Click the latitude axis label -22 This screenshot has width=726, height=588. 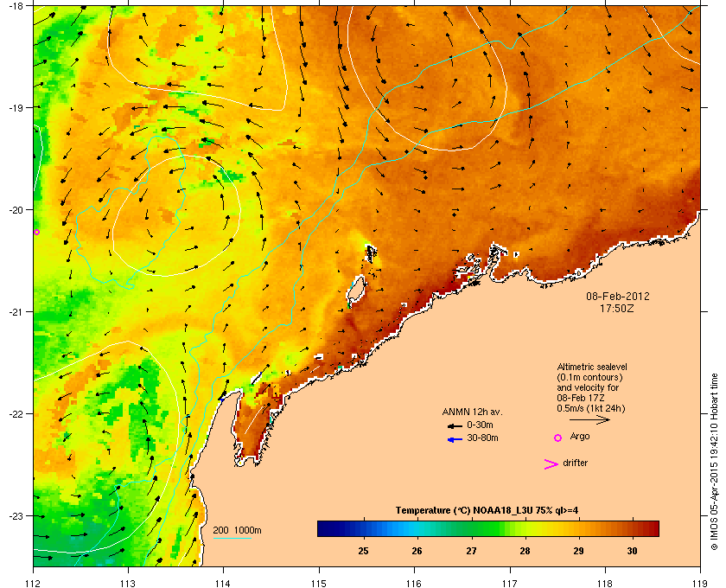click(16, 414)
